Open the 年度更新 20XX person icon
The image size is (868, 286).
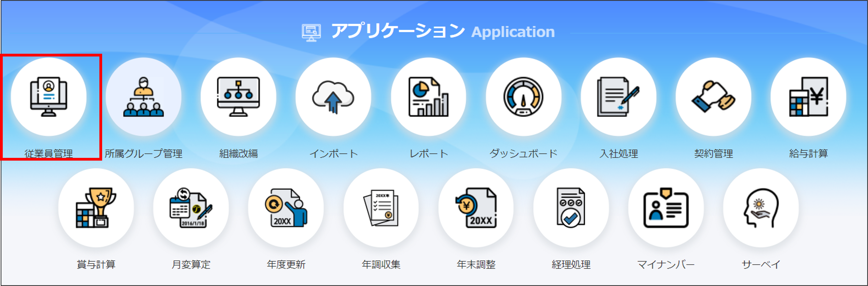(286, 208)
